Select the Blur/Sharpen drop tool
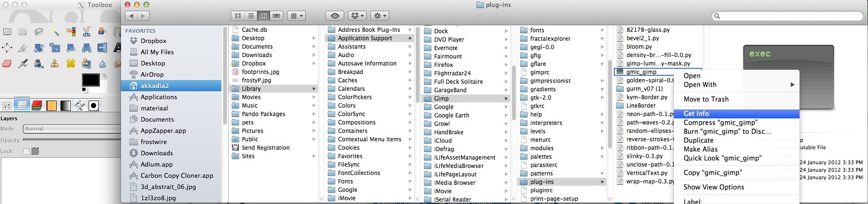This screenshot has width=868, height=204. pyautogui.click(x=103, y=64)
